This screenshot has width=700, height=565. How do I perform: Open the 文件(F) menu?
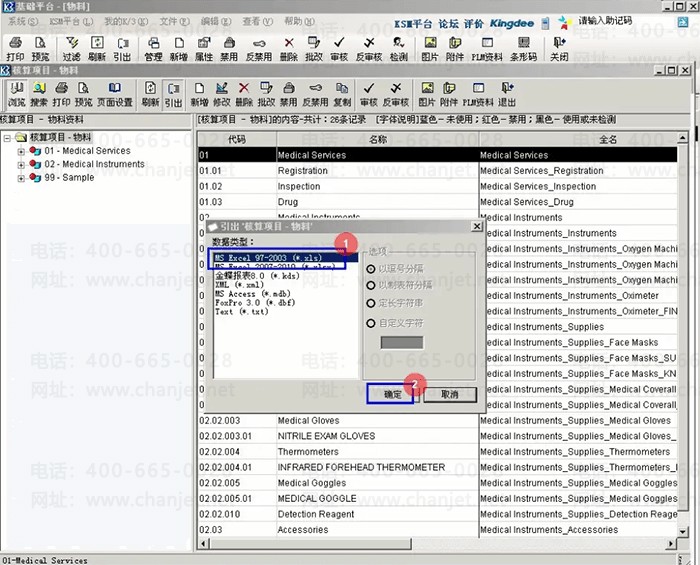(x=175, y=21)
